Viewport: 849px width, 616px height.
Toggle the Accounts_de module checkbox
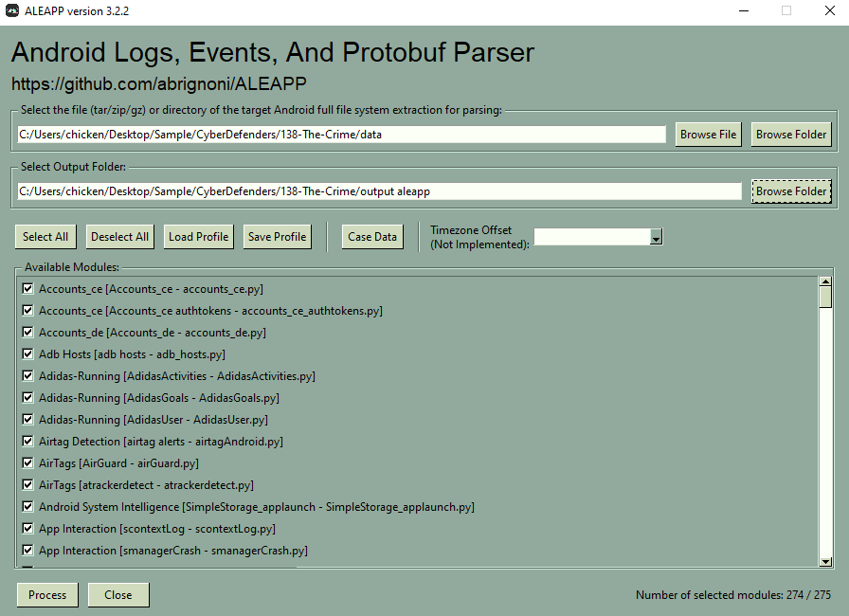point(27,332)
